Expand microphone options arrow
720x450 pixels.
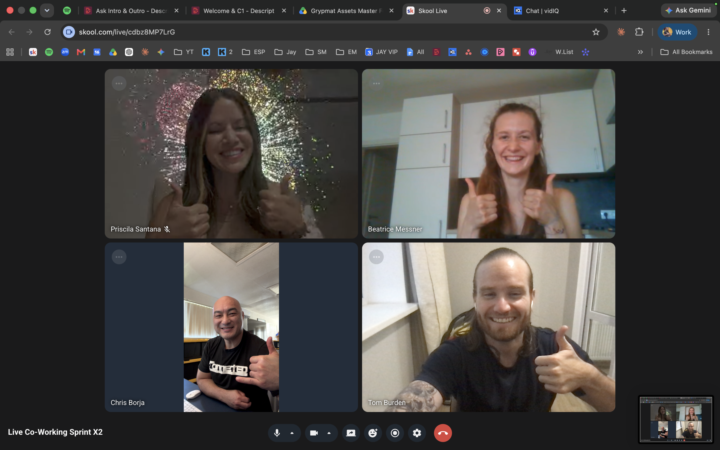[x=292, y=433]
